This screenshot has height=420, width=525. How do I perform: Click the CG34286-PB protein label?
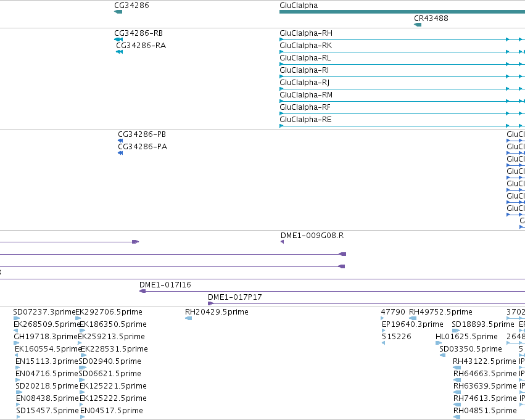(x=142, y=134)
